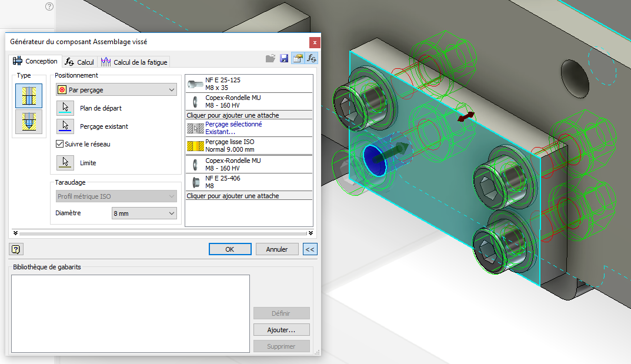
Task: Click the Limite selection arrow button
Action: [65, 163]
